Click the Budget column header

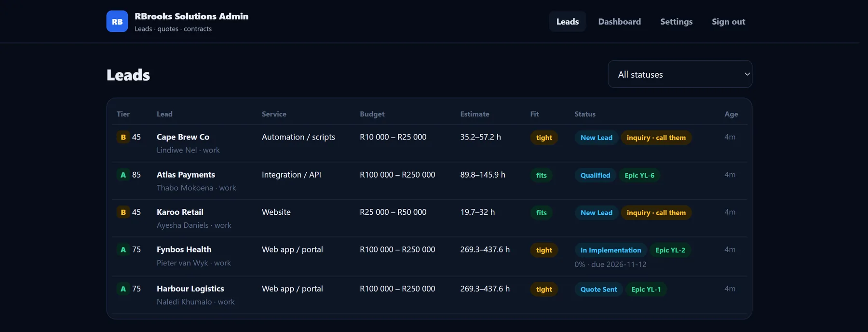[372, 114]
